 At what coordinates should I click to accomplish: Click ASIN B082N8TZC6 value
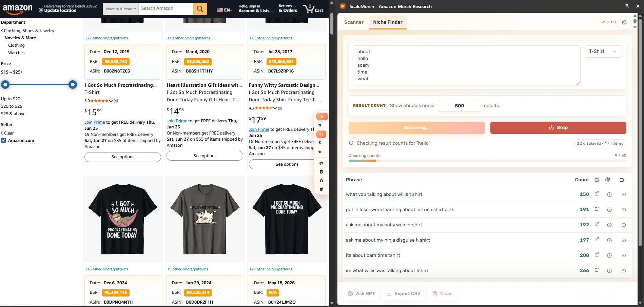tap(117, 71)
